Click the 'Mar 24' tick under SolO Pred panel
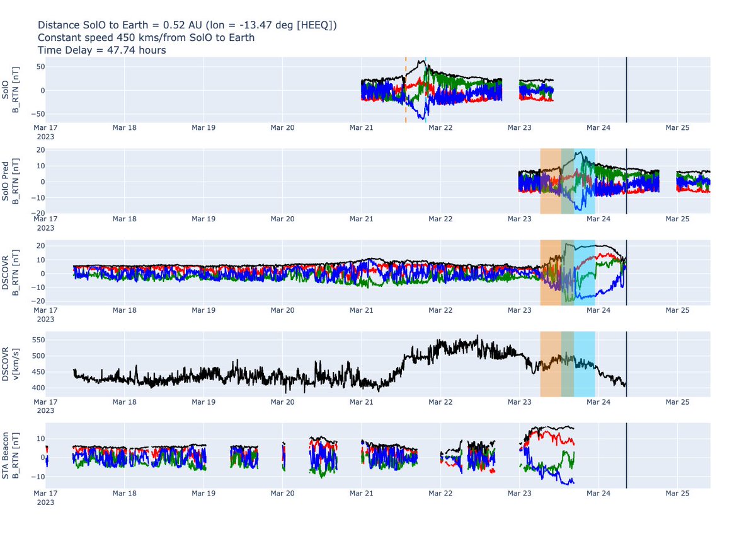This screenshot has height=534, width=756. 598,219
